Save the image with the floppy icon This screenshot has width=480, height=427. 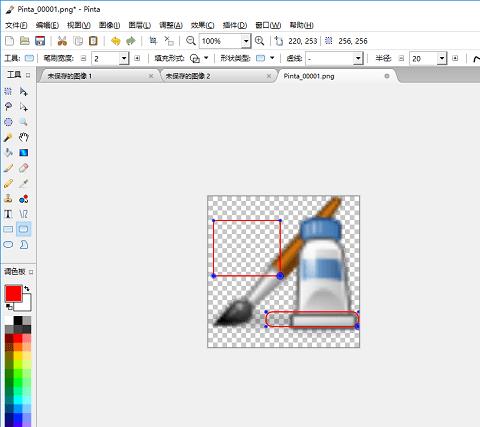40,41
